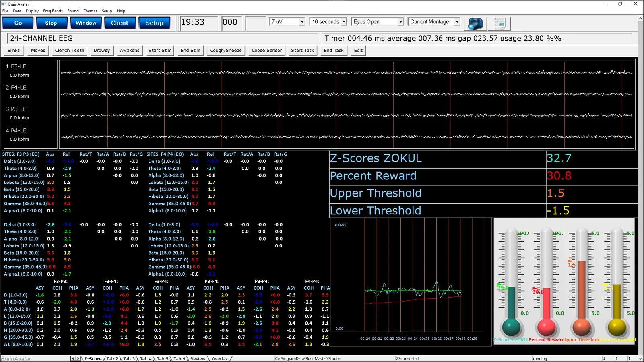Open the Themes menu
Viewport: 644px width, 362px height.
(90, 11)
